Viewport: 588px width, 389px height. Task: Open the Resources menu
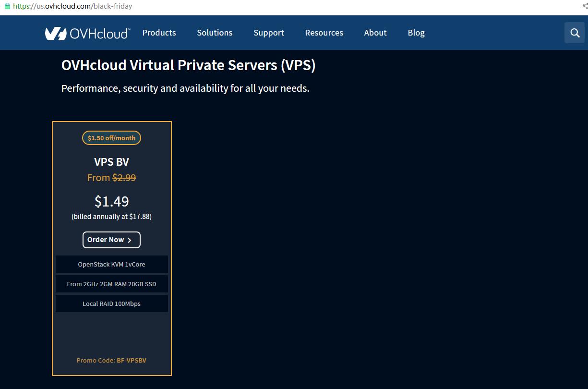[x=324, y=33]
